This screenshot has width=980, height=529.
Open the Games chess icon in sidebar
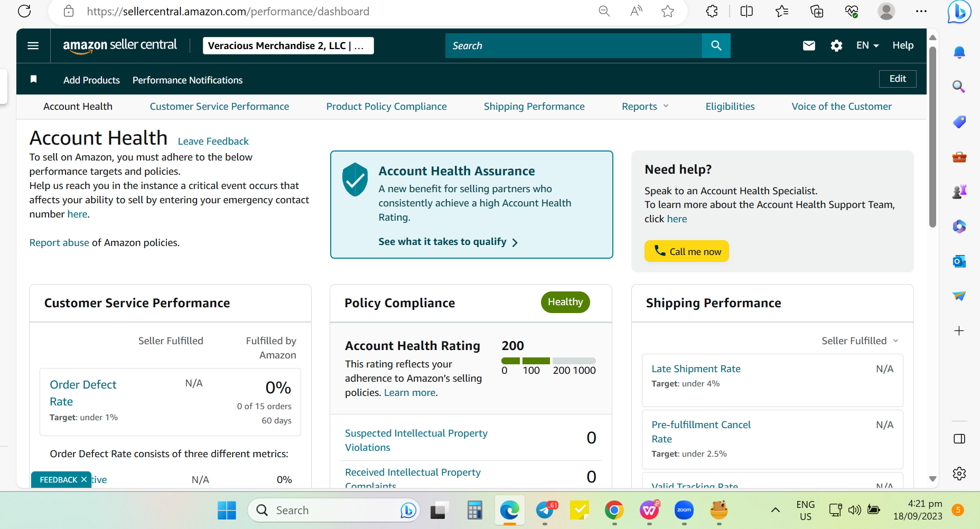click(959, 192)
